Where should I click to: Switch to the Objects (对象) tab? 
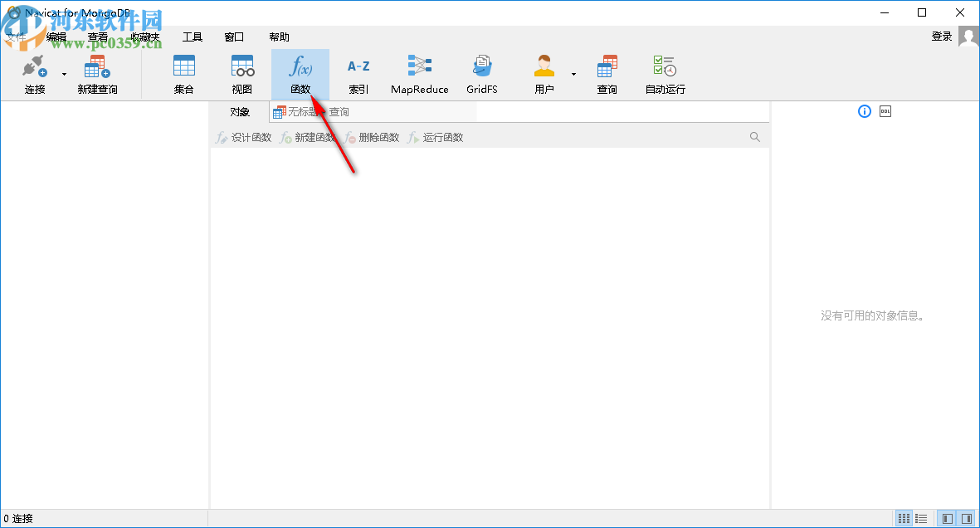[240, 112]
